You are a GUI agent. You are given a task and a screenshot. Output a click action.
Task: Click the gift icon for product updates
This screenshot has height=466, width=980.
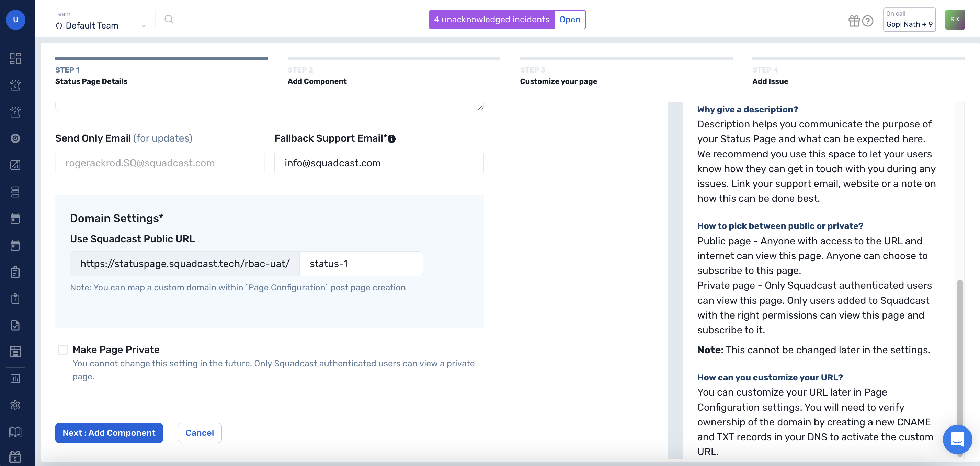point(854,21)
